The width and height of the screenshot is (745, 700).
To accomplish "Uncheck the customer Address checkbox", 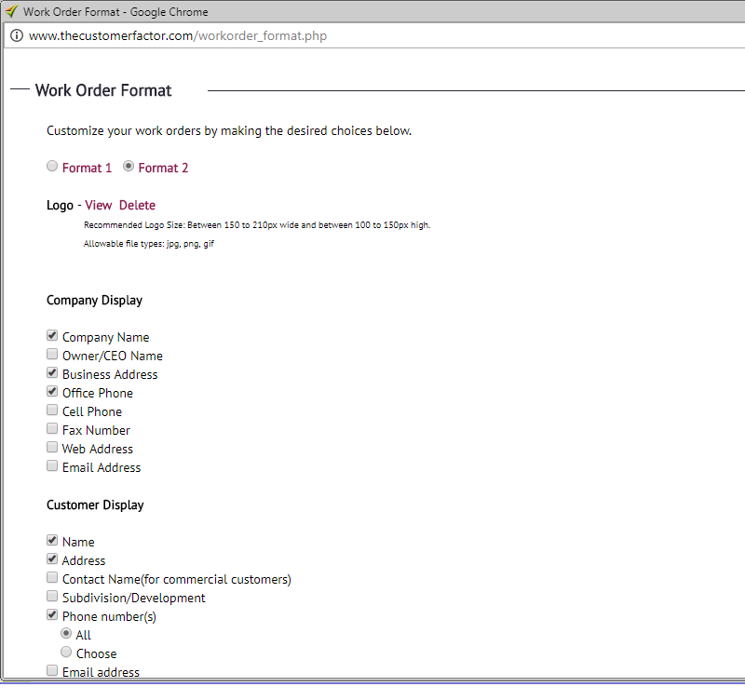I will (x=52, y=559).
